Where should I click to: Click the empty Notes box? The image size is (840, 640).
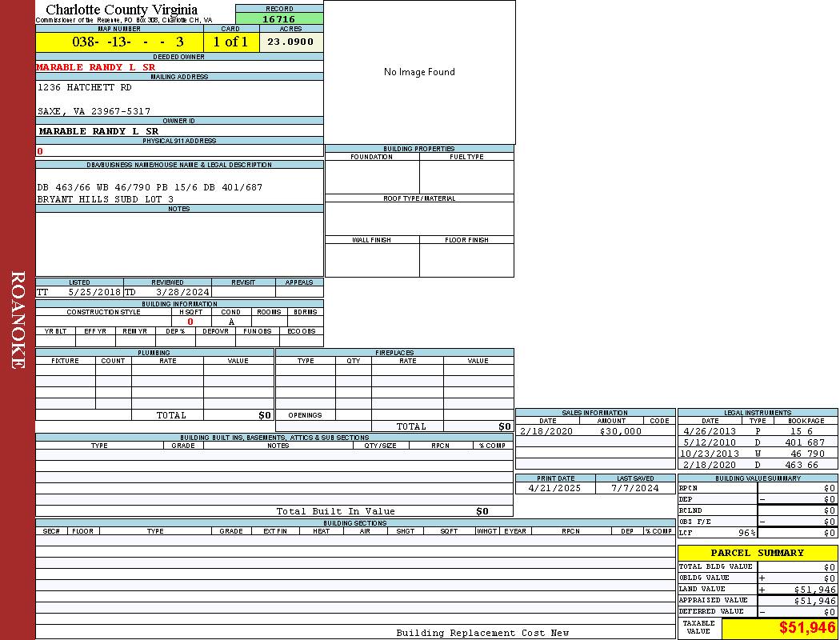[x=179, y=244]
